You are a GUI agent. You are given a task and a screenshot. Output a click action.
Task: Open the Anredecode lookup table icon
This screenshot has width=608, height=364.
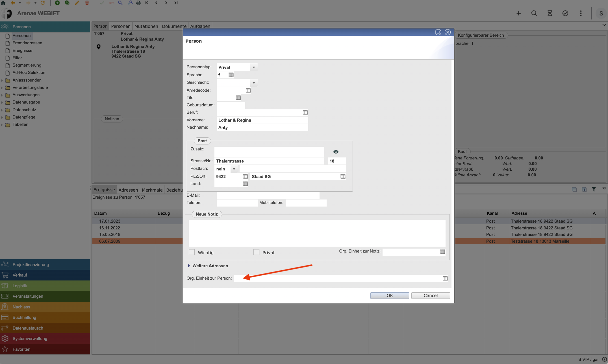[248, 90]
